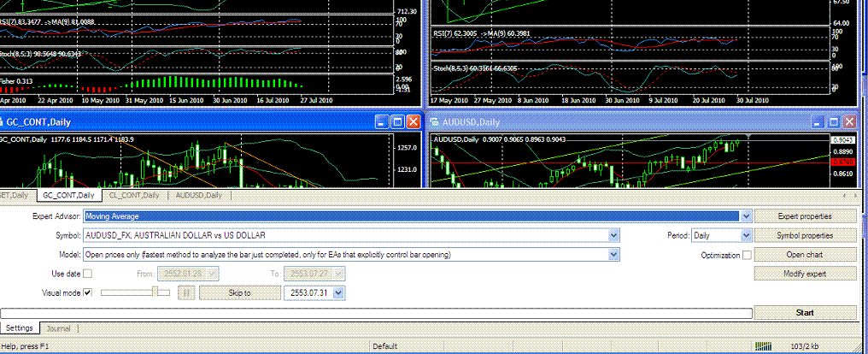868x354 pixels.
Task: Switch to GC_CONT,Daily chart tab
Action: (x=69, y=195)
